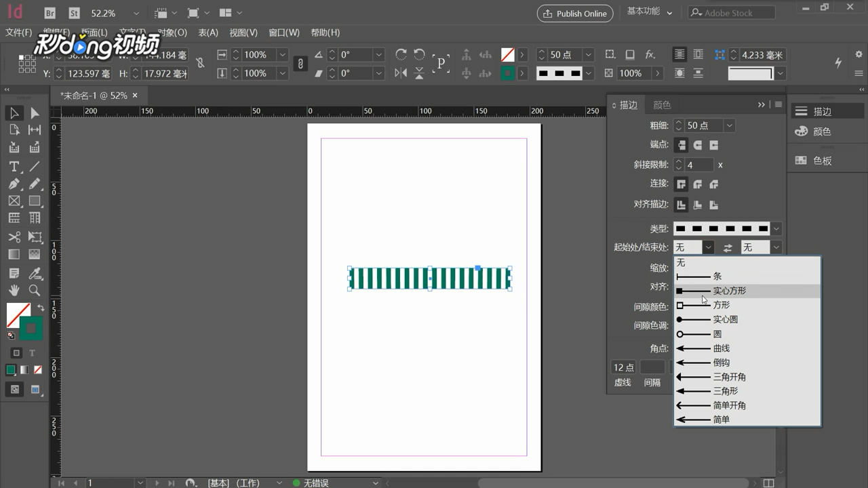The width and height of the screenshot is (868, 488).
Task: Select the Gradient Feather tool
Action: [x=35, y=255]
